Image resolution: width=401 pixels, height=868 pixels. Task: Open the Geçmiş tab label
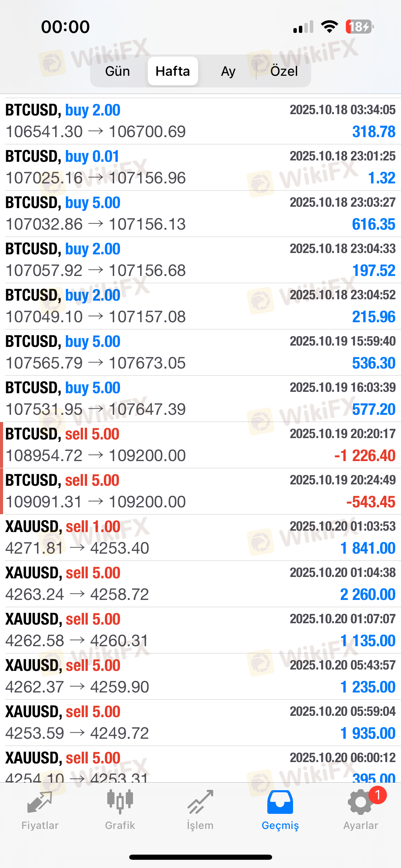(280, 825)
